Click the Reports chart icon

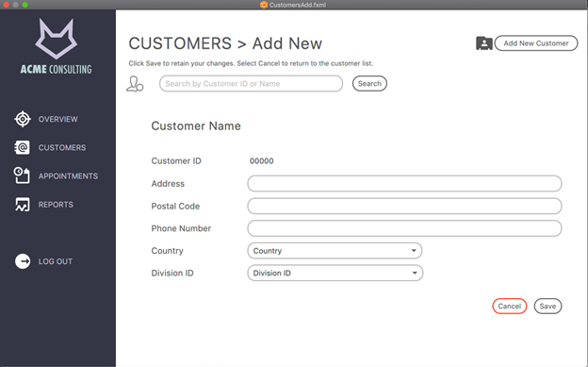tap(22, 205)
